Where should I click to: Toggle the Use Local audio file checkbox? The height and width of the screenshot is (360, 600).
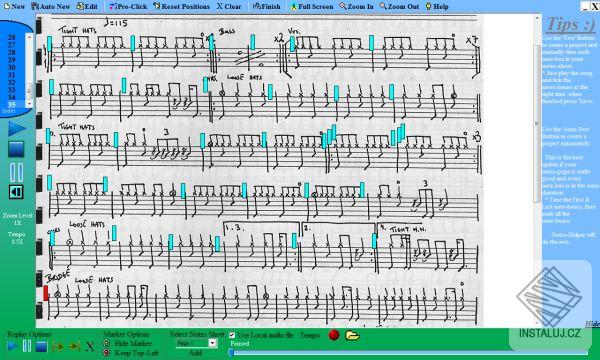(x=232, y=335)
